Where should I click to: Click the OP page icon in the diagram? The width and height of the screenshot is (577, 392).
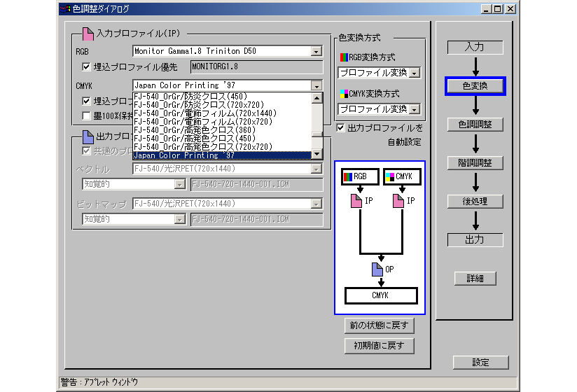point(376,268)
